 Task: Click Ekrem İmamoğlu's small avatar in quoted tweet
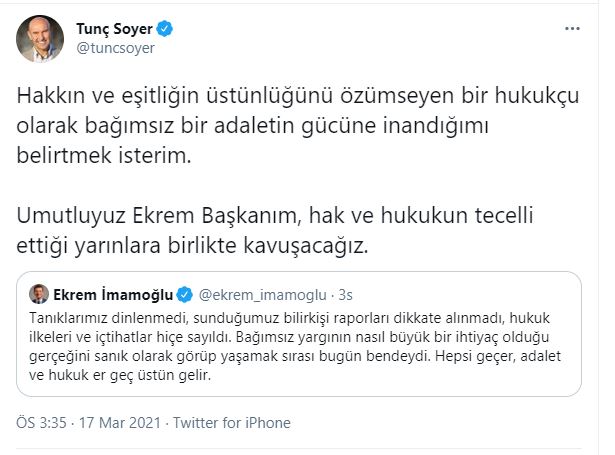(39, 295)
